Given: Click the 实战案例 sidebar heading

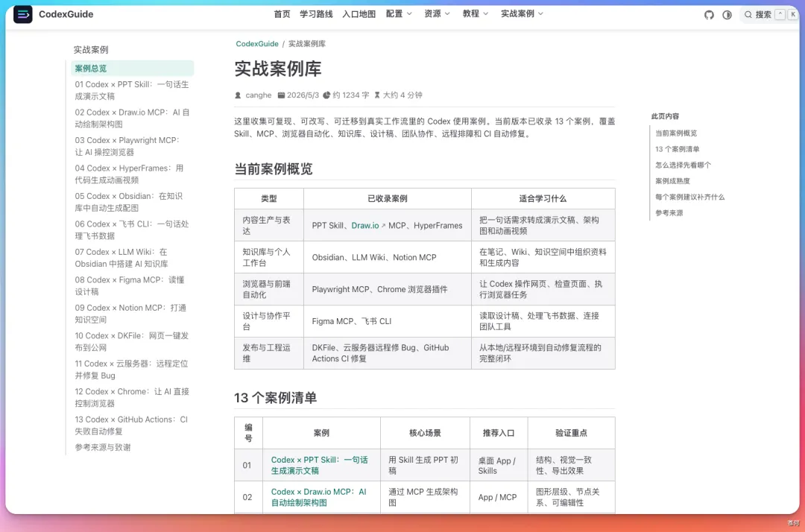Looking at the screenshot, I should pyautogui.click(x=91, y=50).
